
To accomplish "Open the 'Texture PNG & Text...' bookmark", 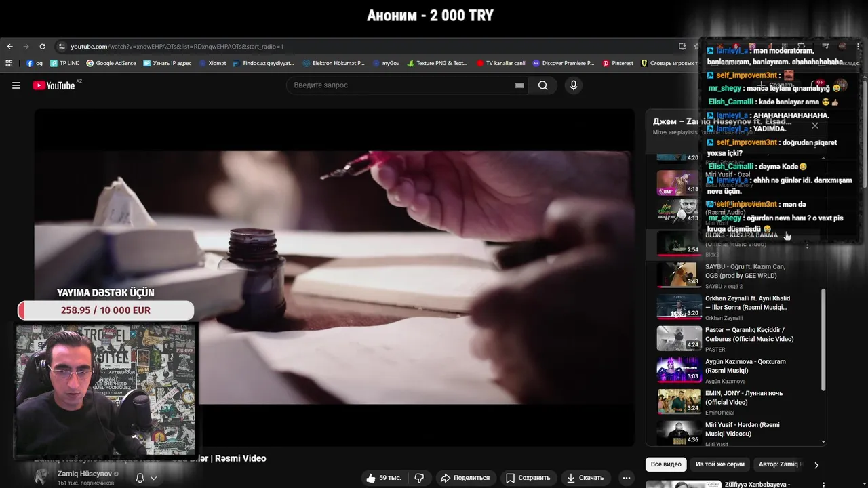I will (438, 63).
